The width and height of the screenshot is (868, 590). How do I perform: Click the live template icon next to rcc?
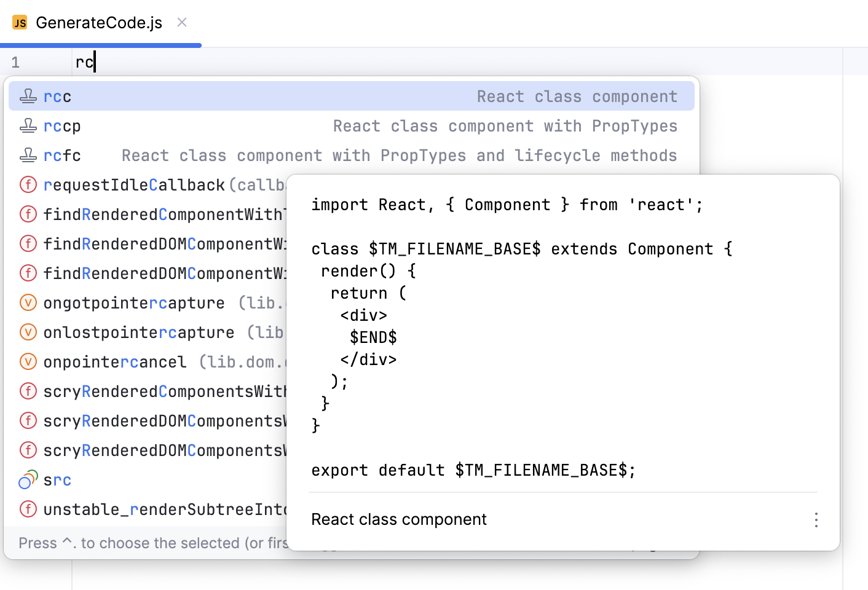pos(28,96)
